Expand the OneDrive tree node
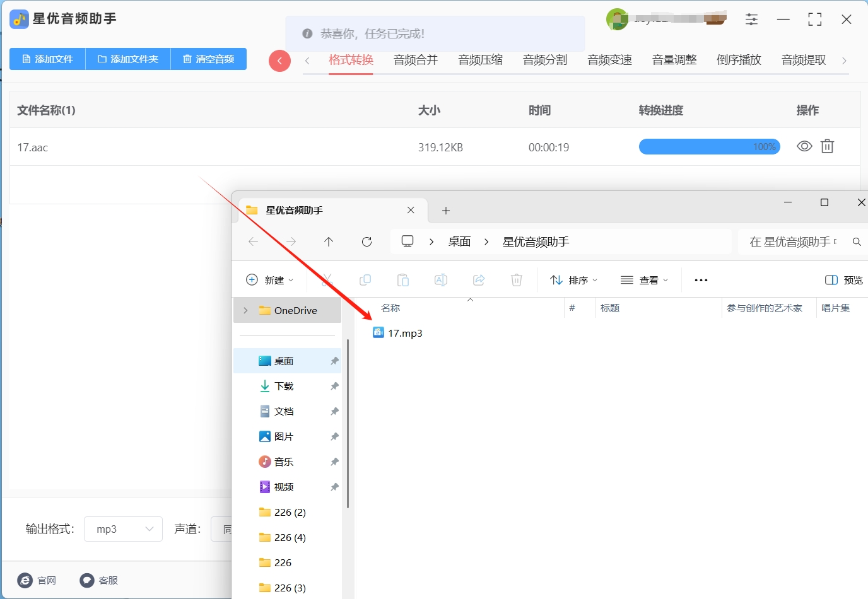Viewport: 868px width, 599px height. click(x=245, y=310)
